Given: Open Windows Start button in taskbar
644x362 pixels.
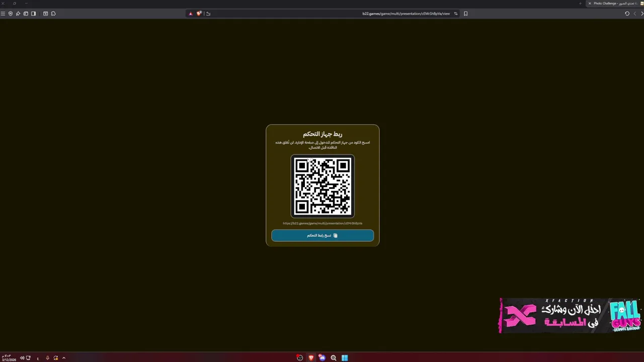Looking at the screenshot, I should click(345, 358).
